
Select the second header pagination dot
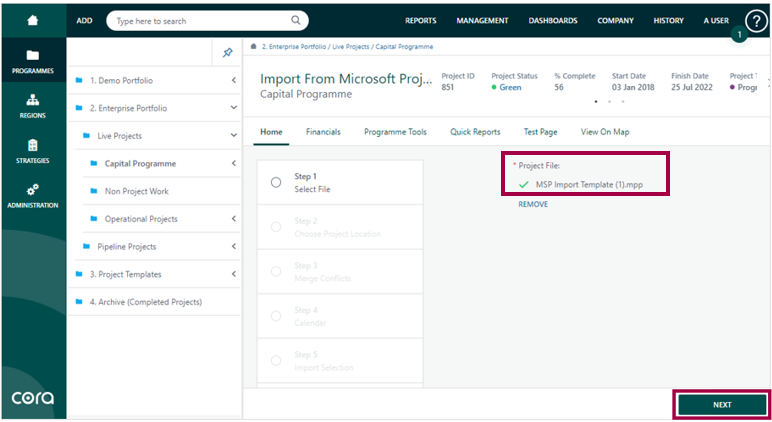(610, 101)
